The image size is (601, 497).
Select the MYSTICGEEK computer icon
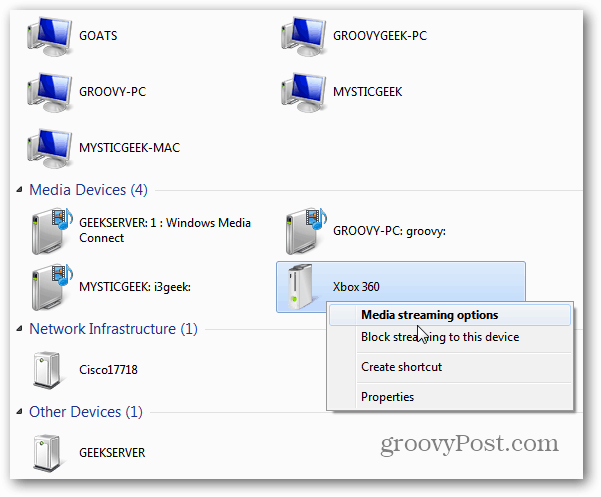click(x=304, y=93)
